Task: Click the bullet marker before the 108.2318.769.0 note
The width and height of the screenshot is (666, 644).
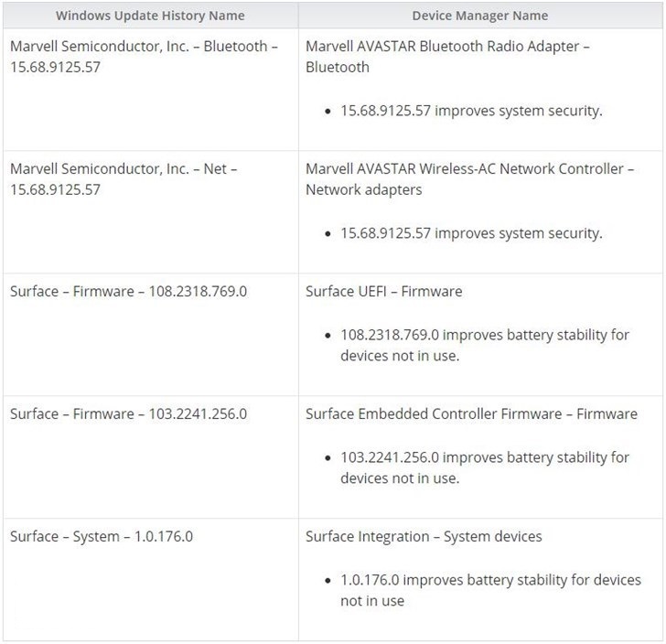Action: pos(328,336)
